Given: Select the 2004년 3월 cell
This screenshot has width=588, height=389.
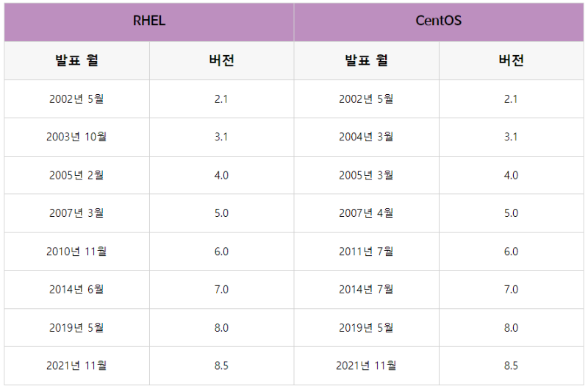Looking at the screenshot, I should (x=366, y=137).
